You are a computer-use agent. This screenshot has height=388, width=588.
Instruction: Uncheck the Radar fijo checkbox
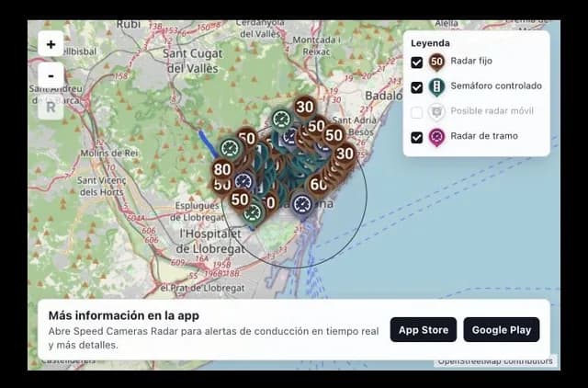tap(416, 63)
